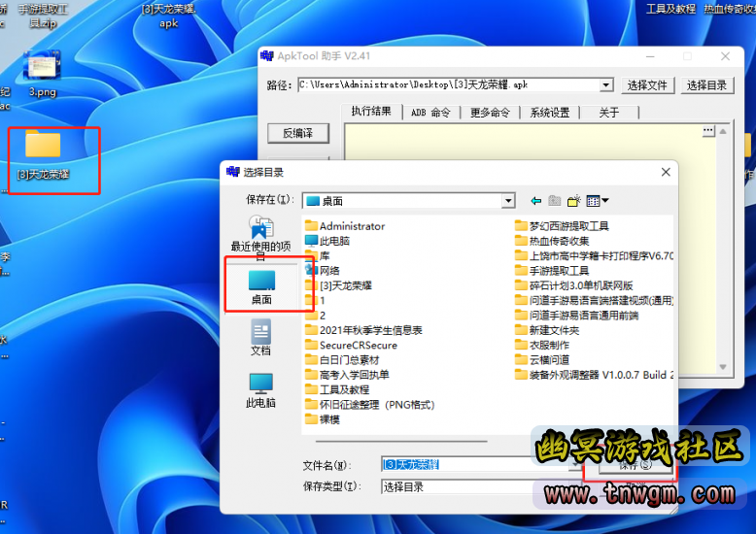
Task: Select the [3]天龙荣耀.apk file on desktop
Action: [169, 16]
